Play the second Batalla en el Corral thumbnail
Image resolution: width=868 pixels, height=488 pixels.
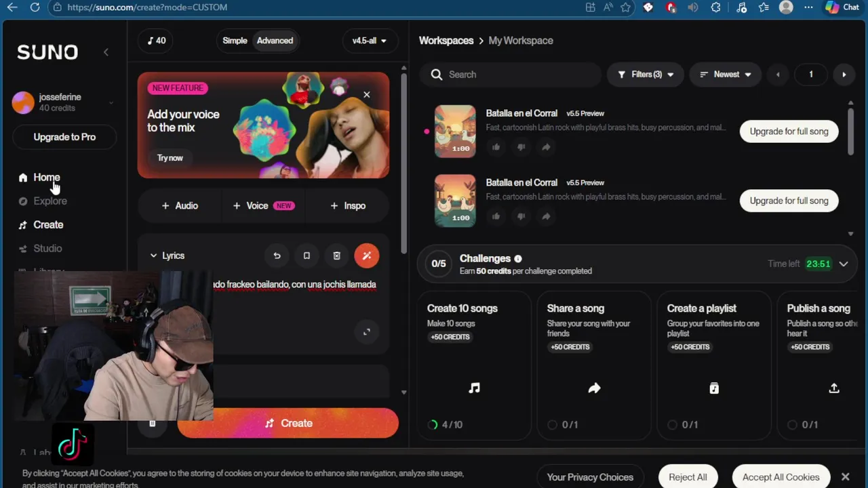(x=455, y=201)
